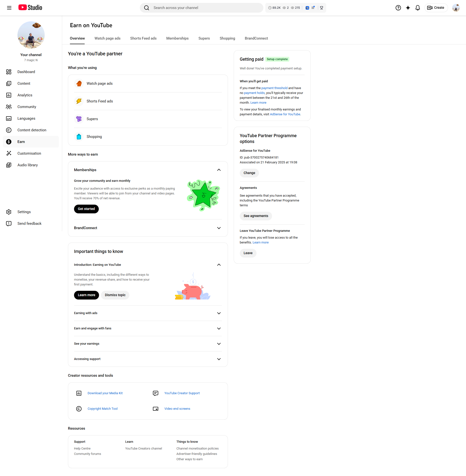Open the AdSense for YouTube link

285,114
